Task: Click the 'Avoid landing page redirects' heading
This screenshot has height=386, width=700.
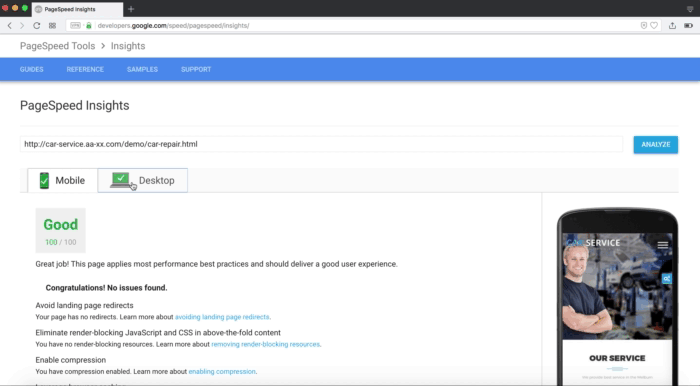Action: click(84, 305)
